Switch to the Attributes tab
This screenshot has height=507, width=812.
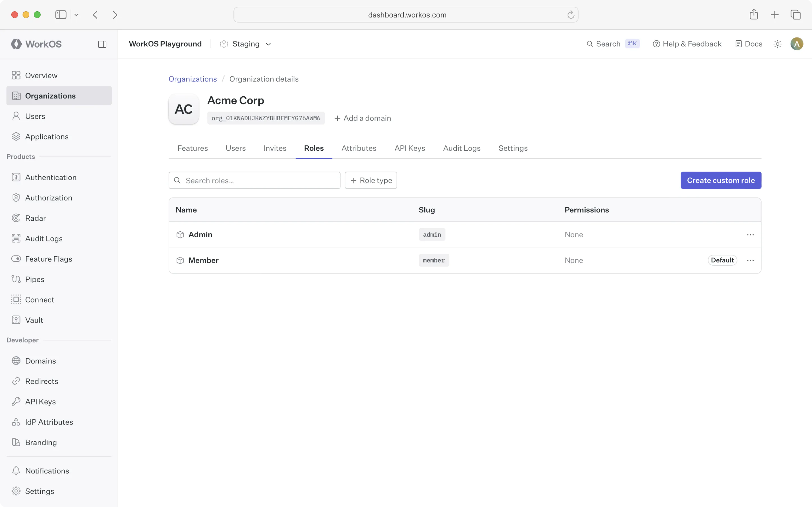[x=359, y=148]
